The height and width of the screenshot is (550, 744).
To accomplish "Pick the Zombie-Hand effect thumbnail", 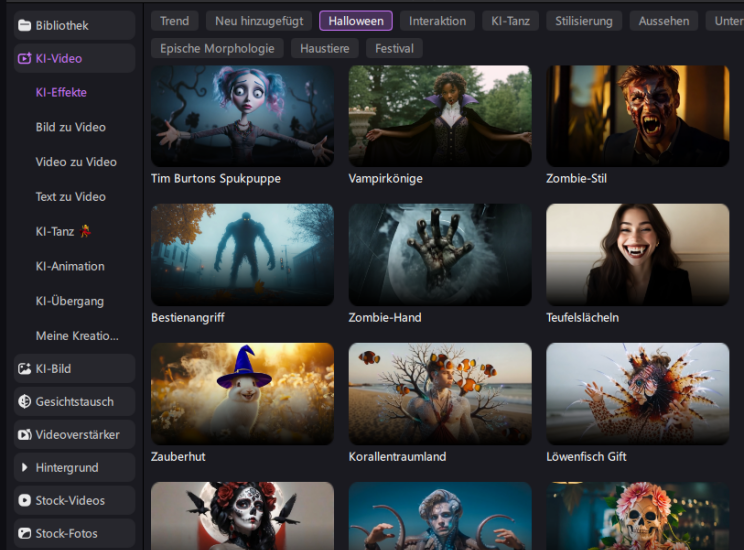I will tap(440, 255).
